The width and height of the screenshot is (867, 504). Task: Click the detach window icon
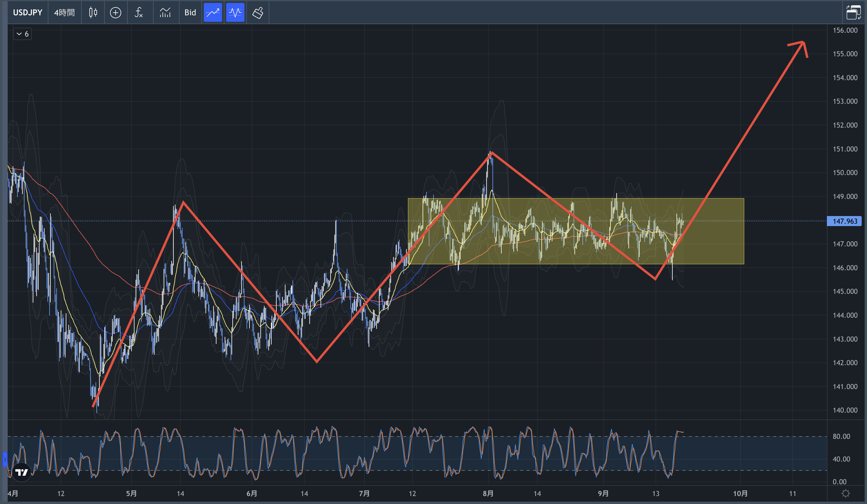[853, 12]
